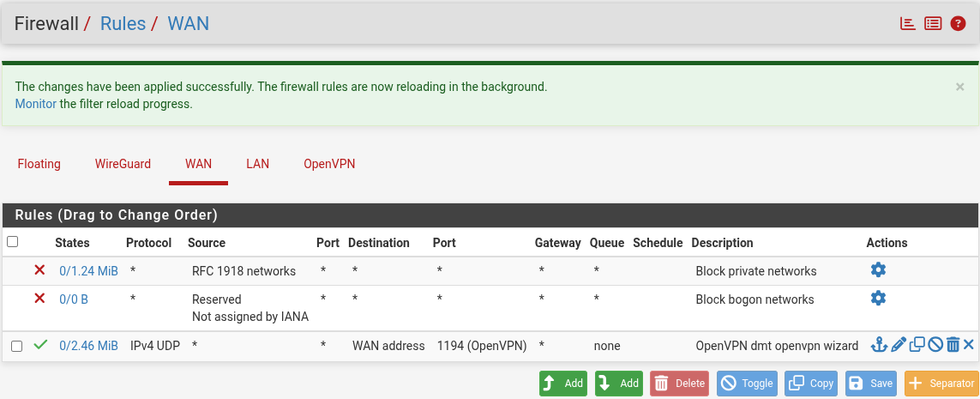Open settings gear for Block bogon networks
This screenshot has width=980, height=399.
point(878,299)
